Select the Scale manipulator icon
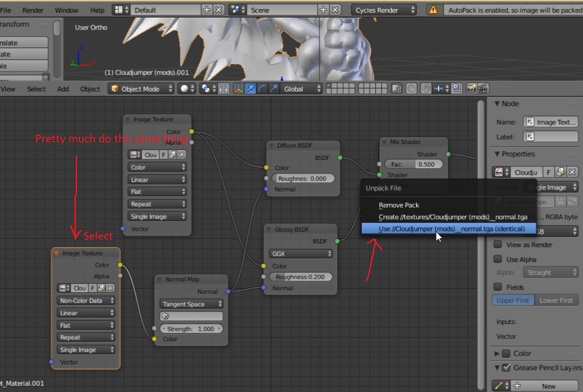Image resolution: width=583 pixels, height=392 pixels. 274,89
